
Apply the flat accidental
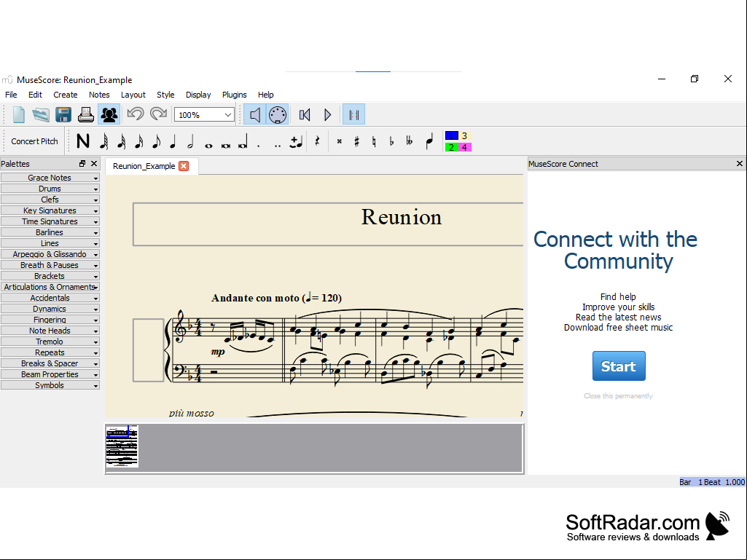391,141
